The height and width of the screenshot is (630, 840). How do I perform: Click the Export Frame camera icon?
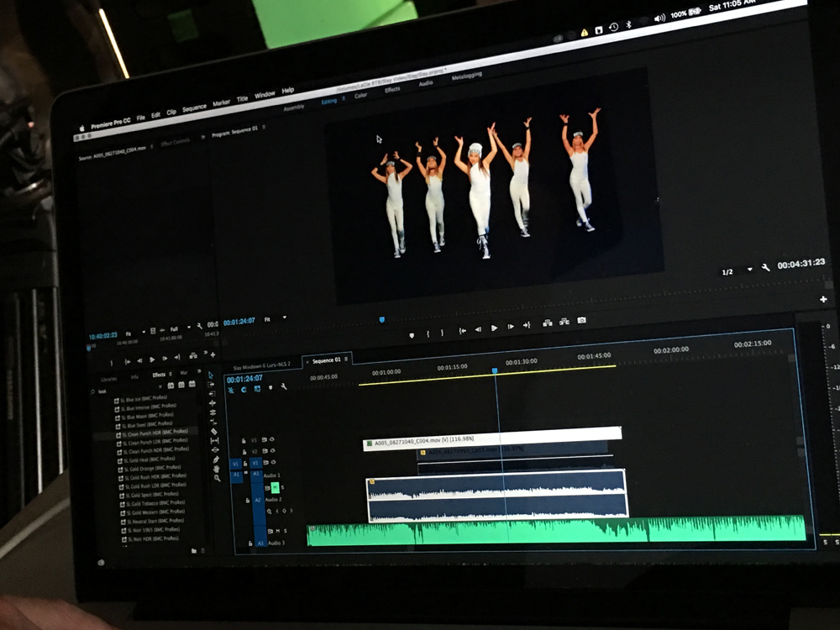tap(581, 320)
